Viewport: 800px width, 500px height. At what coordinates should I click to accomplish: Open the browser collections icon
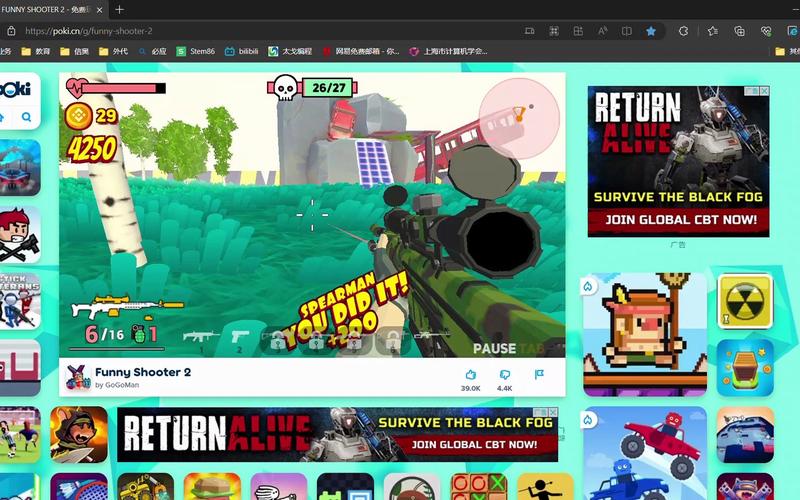tap(739, 31)
